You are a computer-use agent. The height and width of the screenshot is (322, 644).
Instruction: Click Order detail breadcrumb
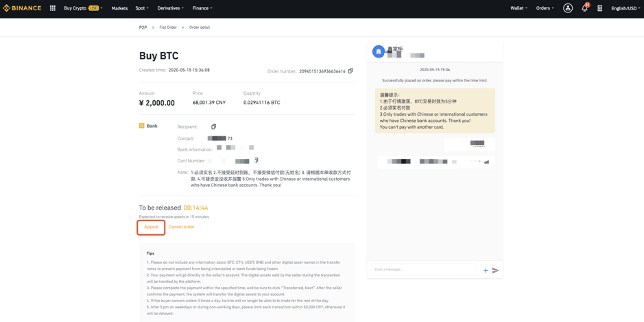coord(200,27)
